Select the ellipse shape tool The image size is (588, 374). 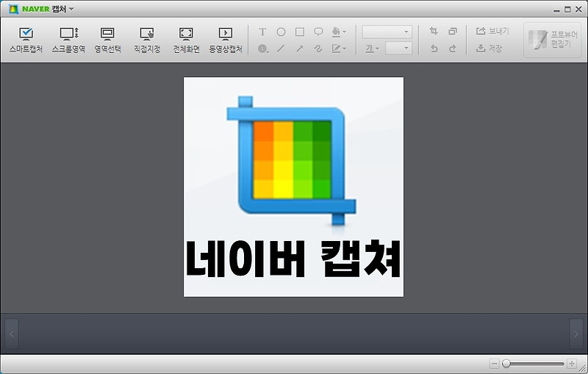[281, 32]
